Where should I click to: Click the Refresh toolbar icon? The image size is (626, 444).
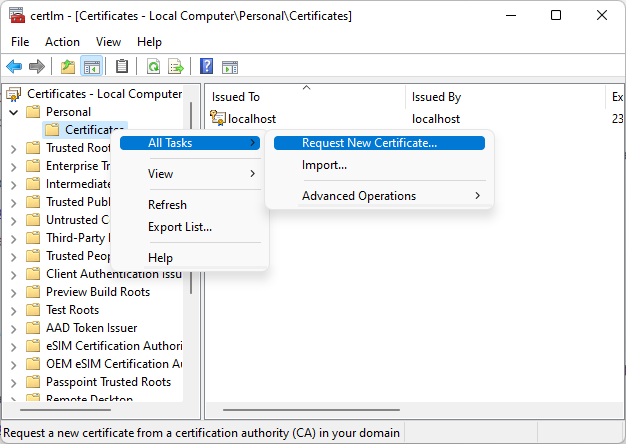pos(153,67)
